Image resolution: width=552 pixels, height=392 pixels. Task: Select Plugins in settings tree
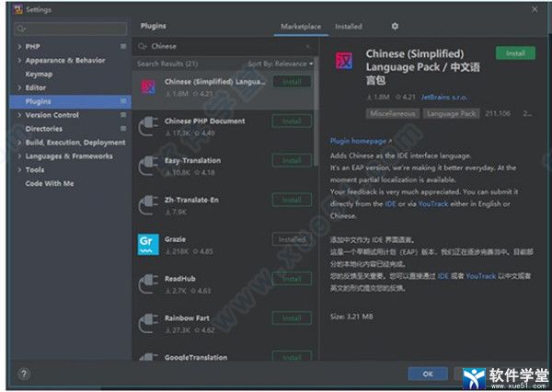(x=71, y=101)
